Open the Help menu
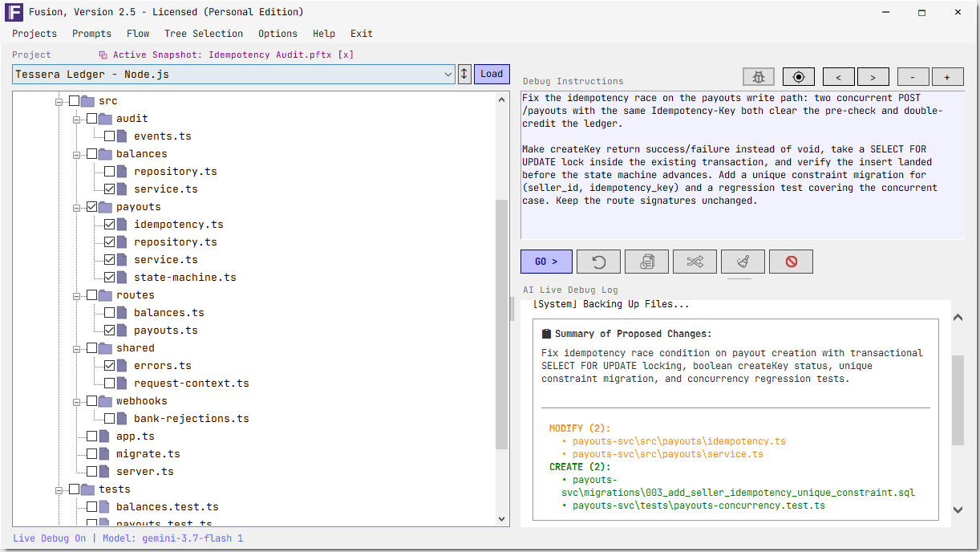The image size is (980, 552). pyautogui.click(x=324, y=34)
